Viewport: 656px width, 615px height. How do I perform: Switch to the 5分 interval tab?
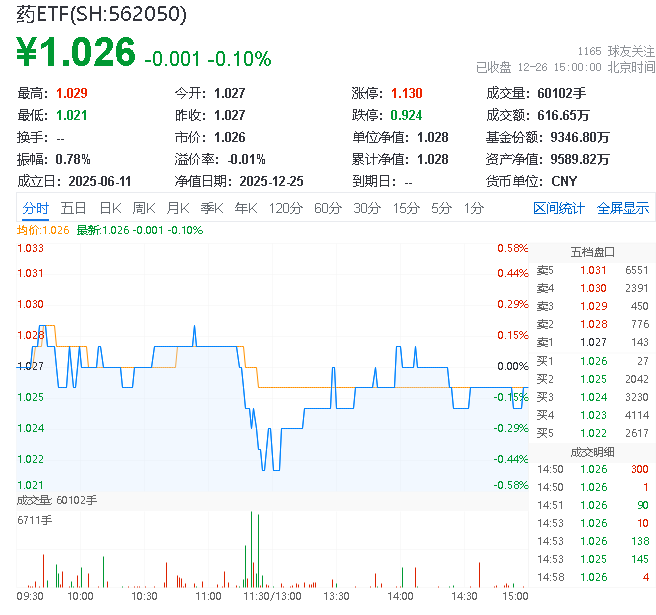[441, 208]
